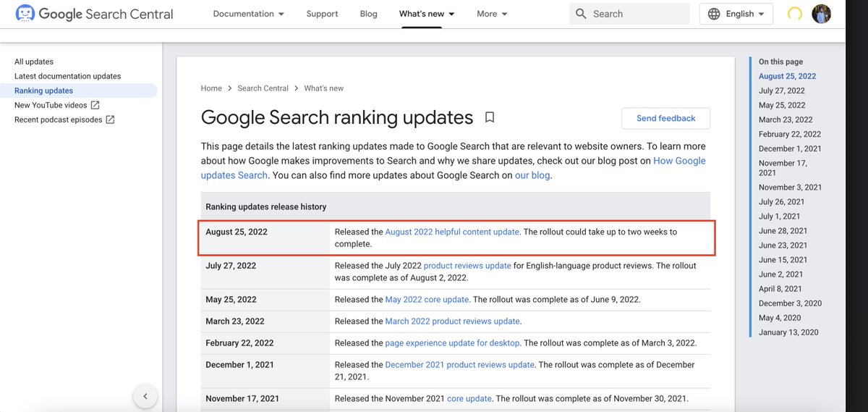
Task: Jump to June 23, 2021 in On this page
Action: pyautogui.click(x=783, y=245)
